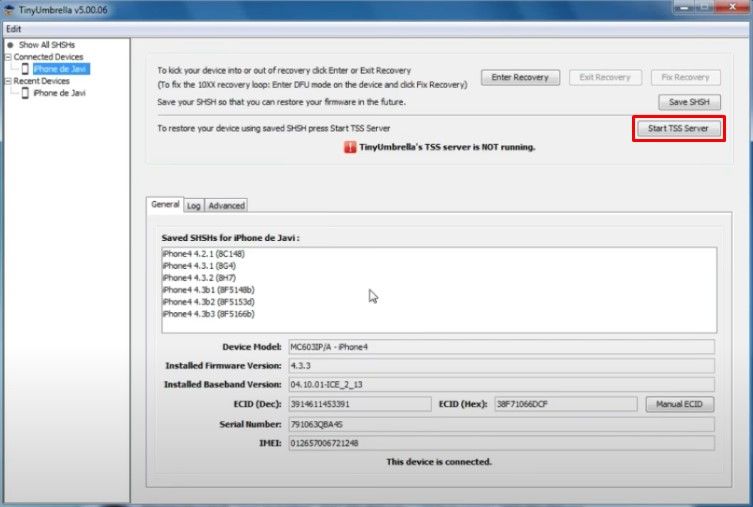Switch to the Log tab
The image size is (753, 507).
pyautogui.click(x=193, y=205)
